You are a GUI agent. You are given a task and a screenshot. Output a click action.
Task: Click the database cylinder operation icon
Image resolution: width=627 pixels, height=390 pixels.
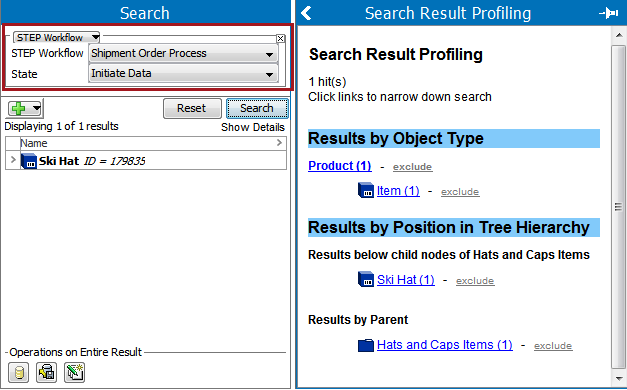[x=18, y=372]
